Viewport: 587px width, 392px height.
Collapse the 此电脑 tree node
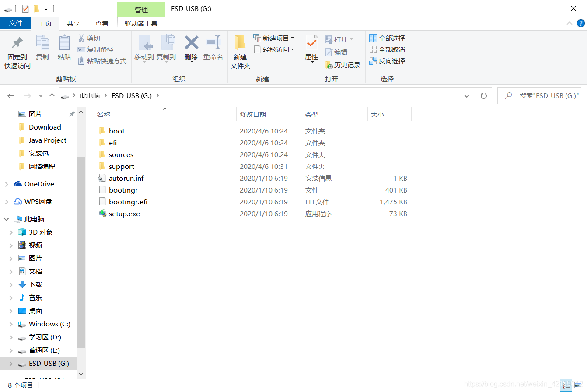coord(5,218)
